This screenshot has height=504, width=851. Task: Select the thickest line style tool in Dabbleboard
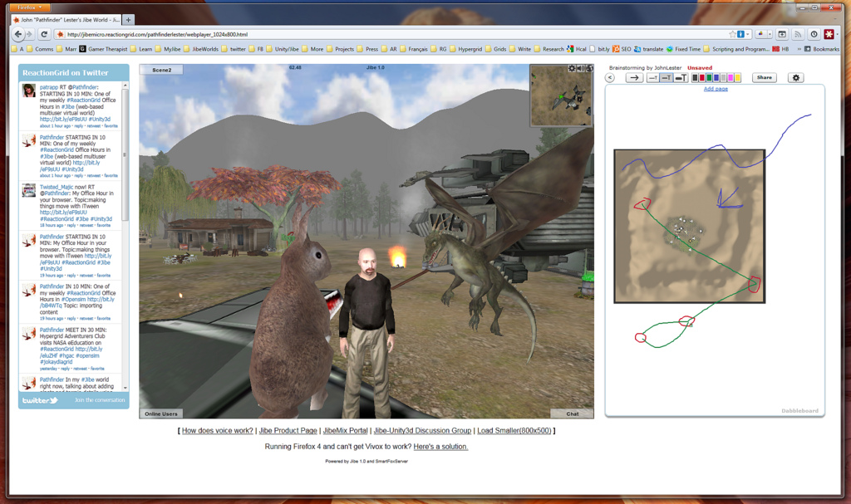click(x=682, y=77)
